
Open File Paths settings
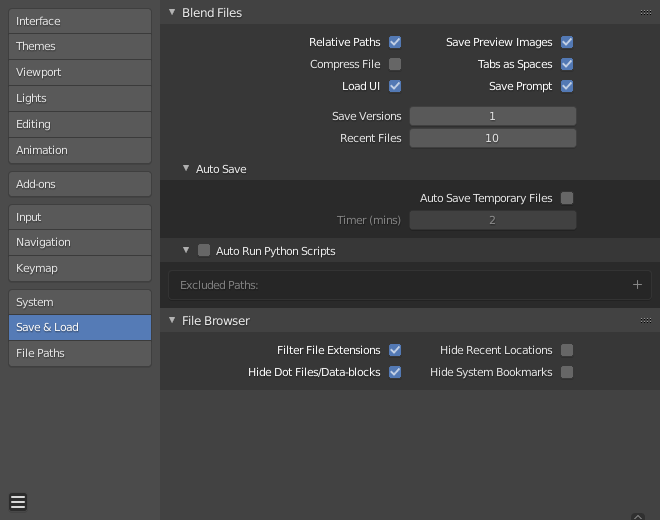80,353
